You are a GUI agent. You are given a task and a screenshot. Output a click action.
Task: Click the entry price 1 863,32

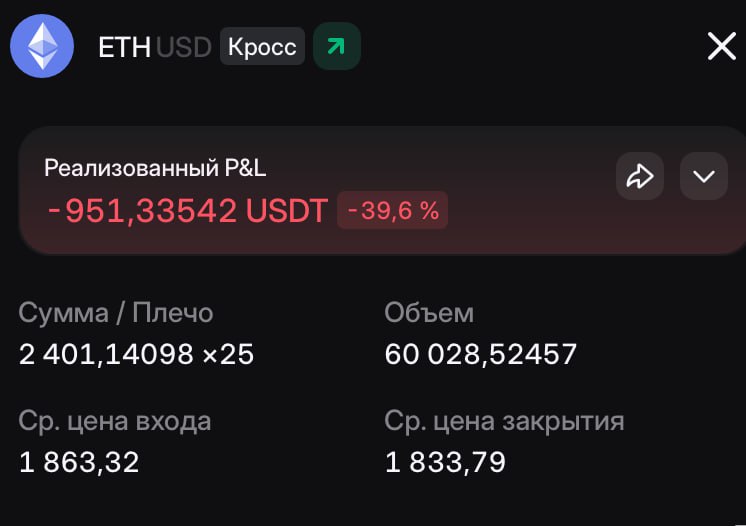pyautogui.click(x=79, y=462)
